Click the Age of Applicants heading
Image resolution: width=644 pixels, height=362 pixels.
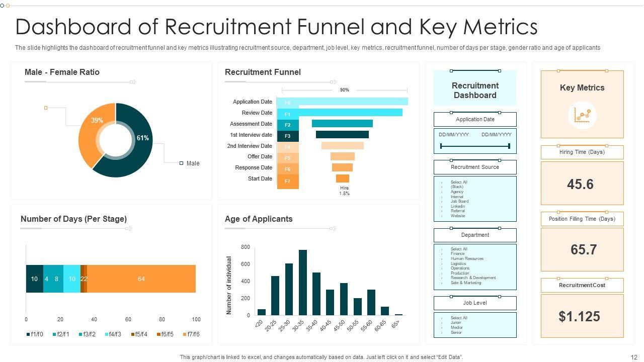pyautogui.click(x=259, y=219)
